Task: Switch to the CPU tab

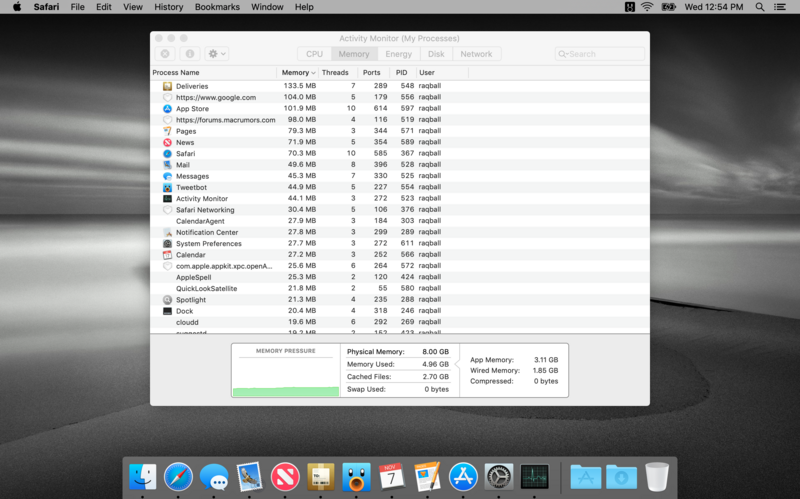Action: click(x=314, y=54)
